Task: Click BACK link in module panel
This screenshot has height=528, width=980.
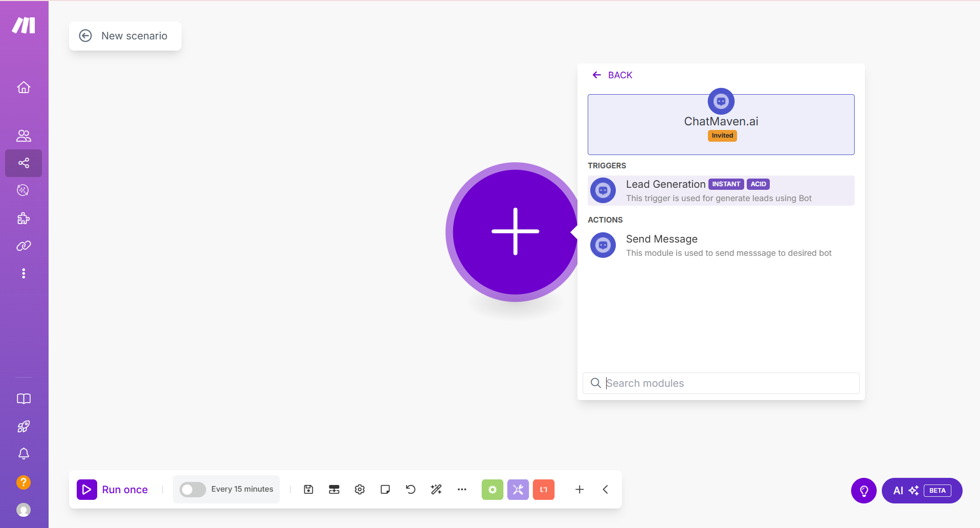Action: pos(612,75)
